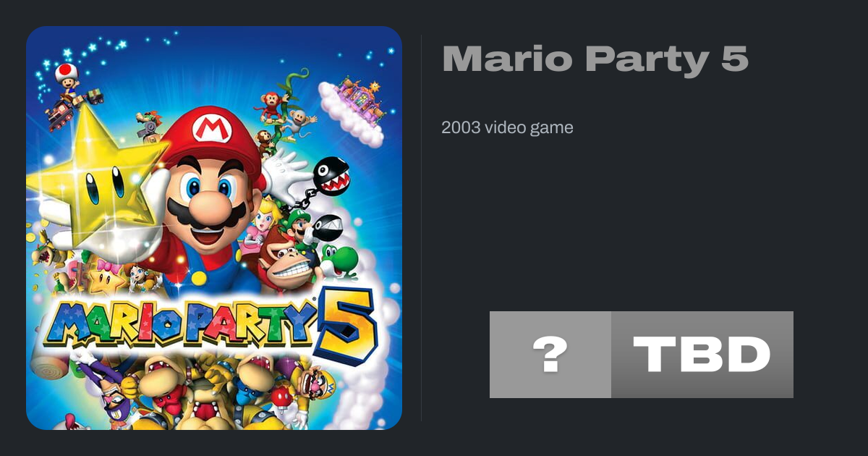The width and height of the screenshot is (868, 456).
Task: Click Toad riding the train
Action: [67, 77]
